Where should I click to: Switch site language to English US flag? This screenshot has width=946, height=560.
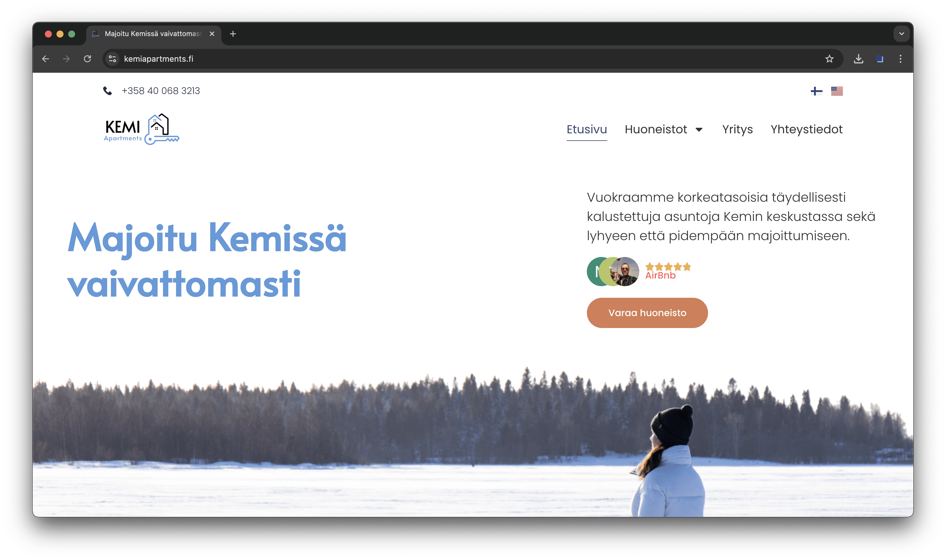[x=836, y=91]
